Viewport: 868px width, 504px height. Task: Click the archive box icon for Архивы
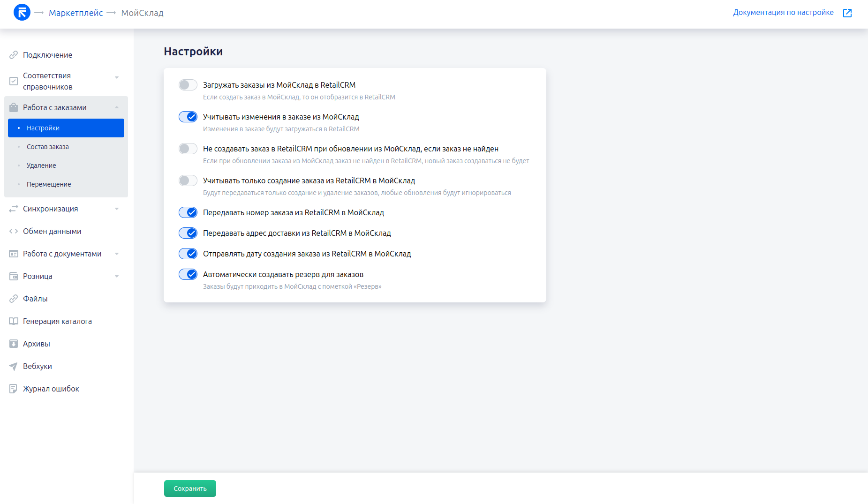[x=14, y=344]
